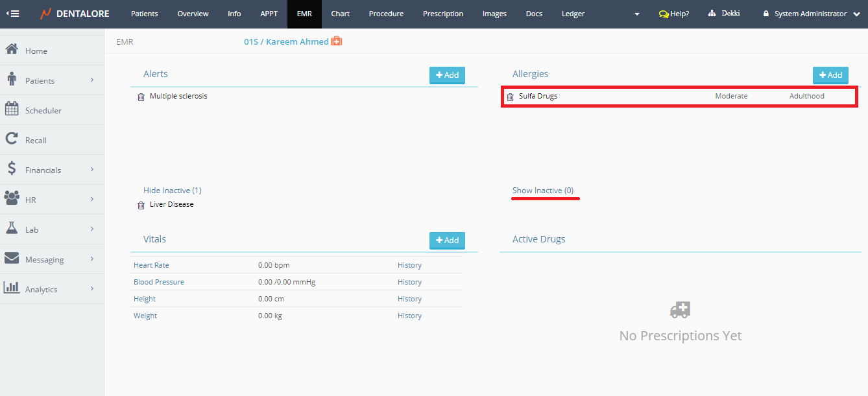Add a new vitals entry
Viewport: 868px width, 396px height.
[x=447, y=240]
